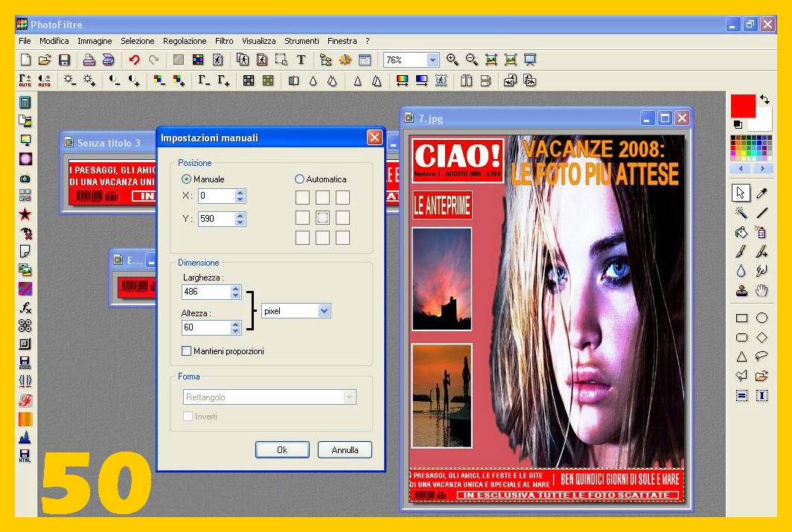Select the Manuale position option
Viewport: 792px width, 532px height.
[186, 179]
